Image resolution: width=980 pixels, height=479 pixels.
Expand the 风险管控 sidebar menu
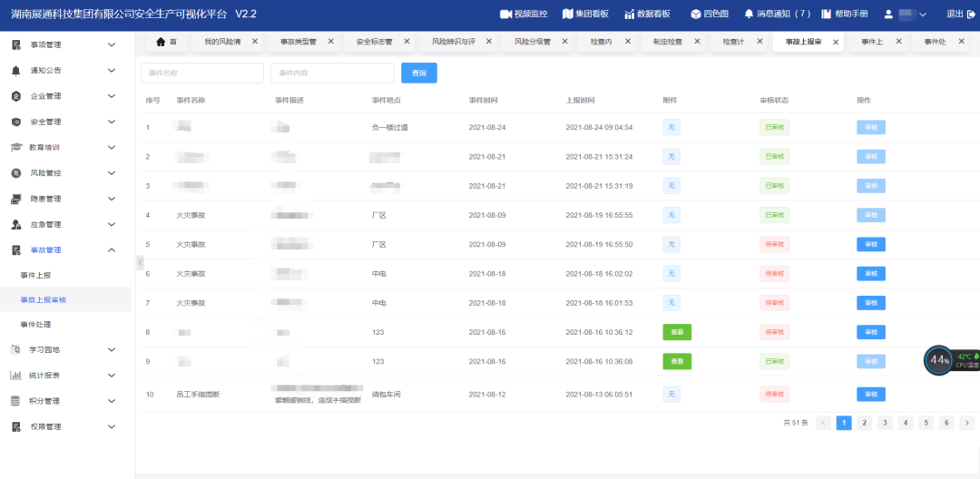(x=112, y=173)
